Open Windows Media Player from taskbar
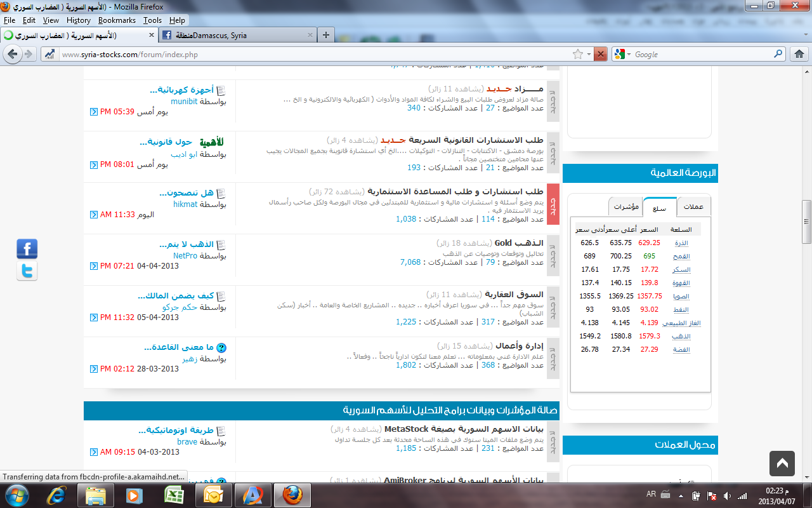The image size is (812, 508). (x=134, y=495)
